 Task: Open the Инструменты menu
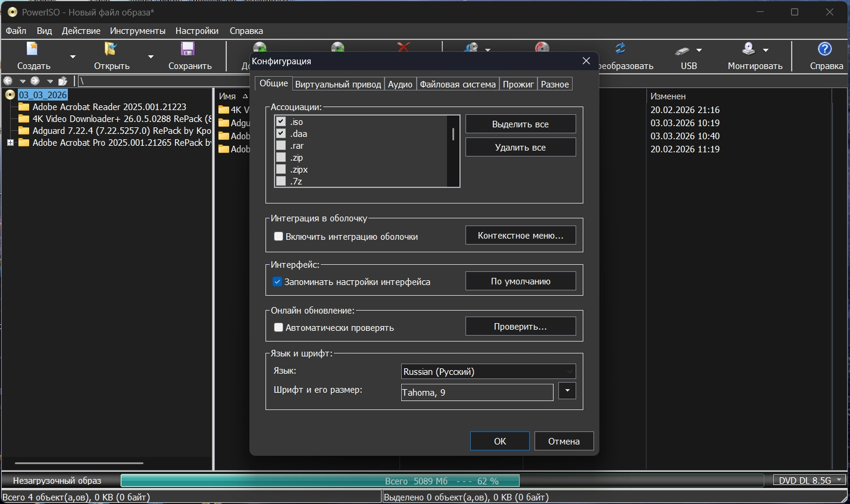click(137, 31)
